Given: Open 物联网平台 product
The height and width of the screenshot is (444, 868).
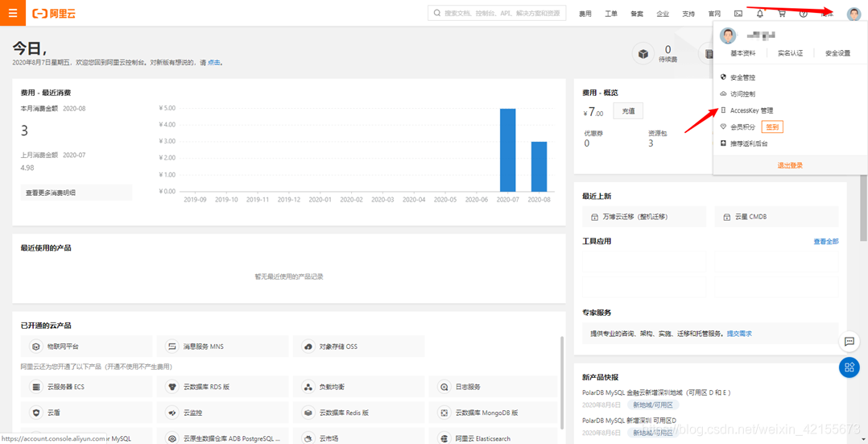Looking at the screenshot, I should tap(86, 346).
